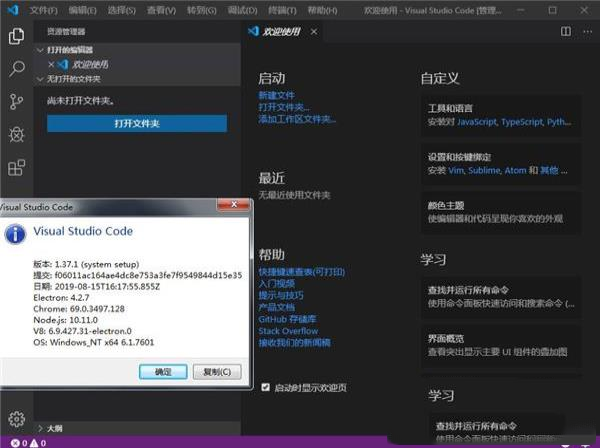Click the Chrome: 69.0.3497.128 line
Image resolution: width=600 pixels, height=448 pixels.
click(x=79, y=308)
